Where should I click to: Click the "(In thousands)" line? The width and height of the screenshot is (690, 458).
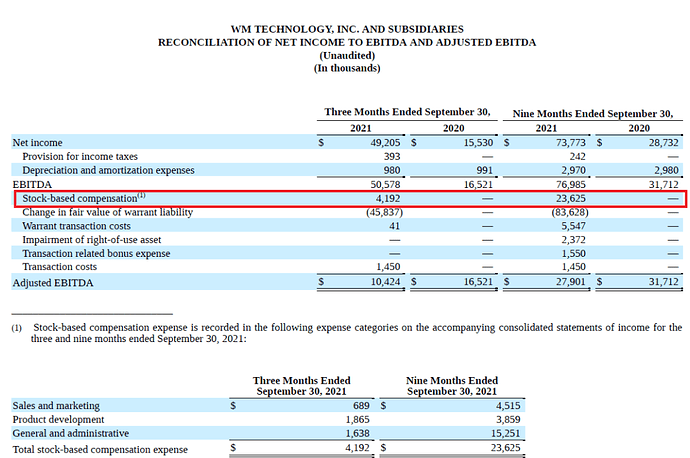pyautogui.click(x=347, y=68)
